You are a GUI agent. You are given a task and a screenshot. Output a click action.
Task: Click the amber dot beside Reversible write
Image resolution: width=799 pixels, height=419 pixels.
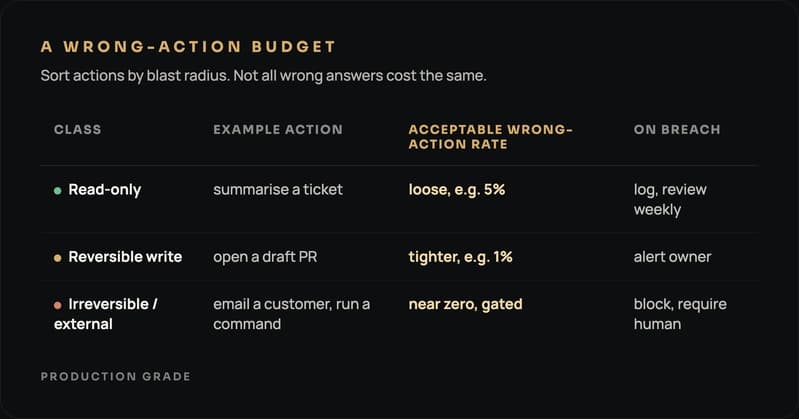[x=58, y=258]
